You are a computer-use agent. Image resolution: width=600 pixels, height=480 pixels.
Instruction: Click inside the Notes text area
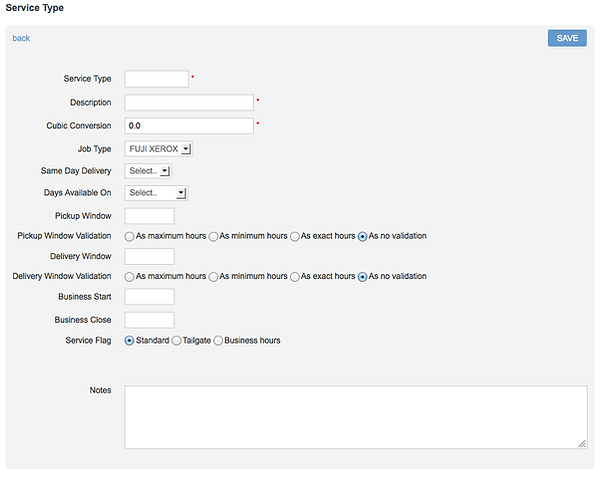click(356, 417)
